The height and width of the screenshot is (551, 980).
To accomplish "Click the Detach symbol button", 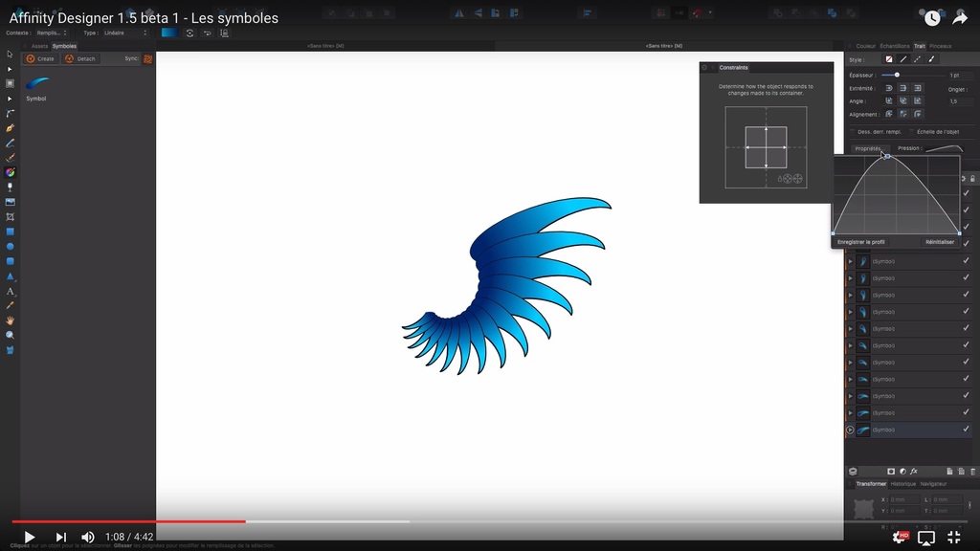I will [80, 58].
